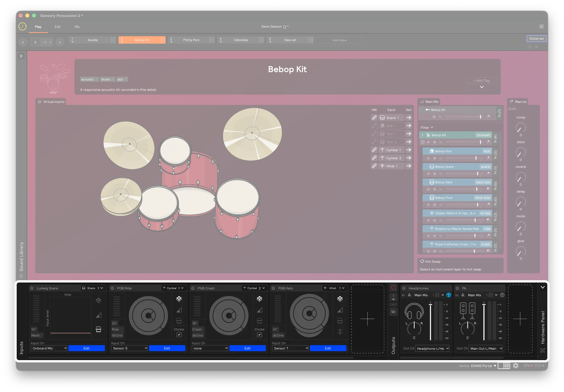This screenshot has width=564, height=392.
Task: Select the Hot Swap icon
Action: tap(423, 261)
